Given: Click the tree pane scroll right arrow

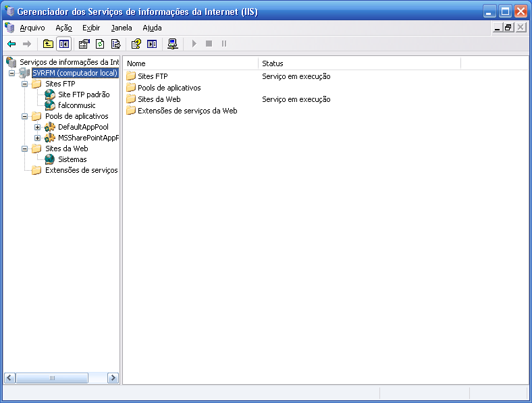Looking at the screenshot, I should click(113, 377).
